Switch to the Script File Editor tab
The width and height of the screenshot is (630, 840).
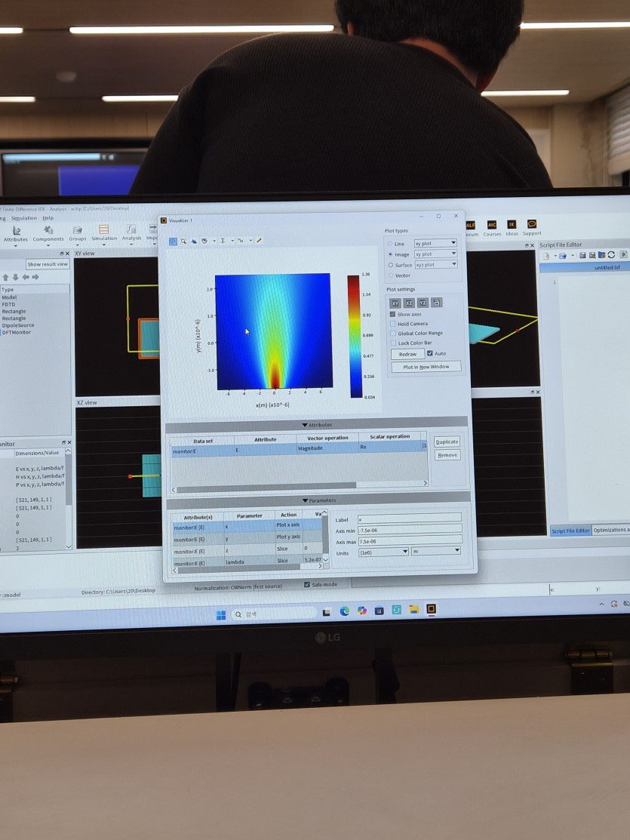570,531
